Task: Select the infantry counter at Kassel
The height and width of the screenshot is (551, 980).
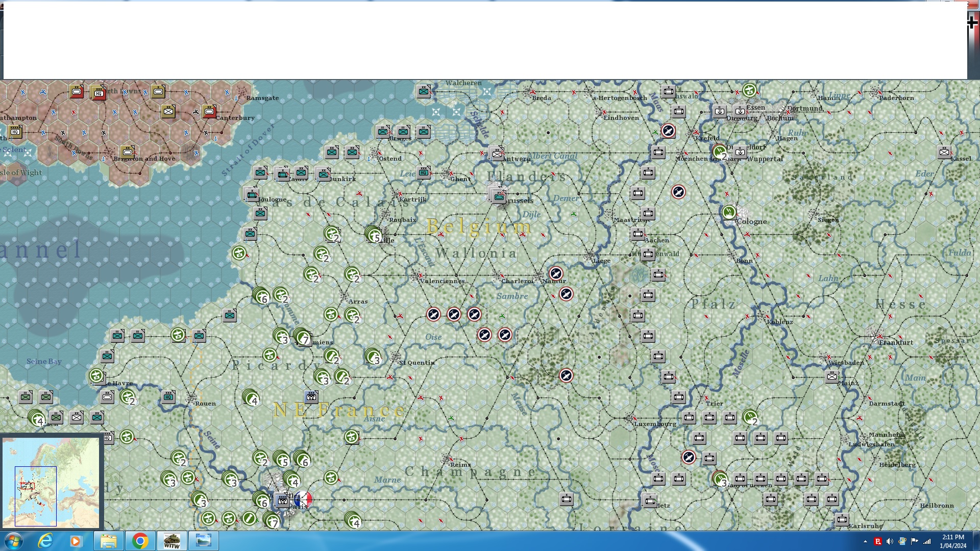Action: 944,152
